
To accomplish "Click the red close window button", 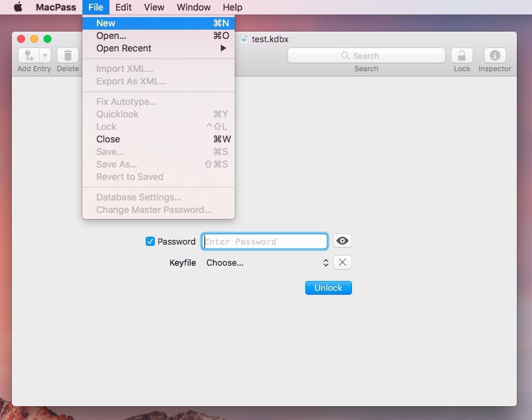I will point(21,39).
